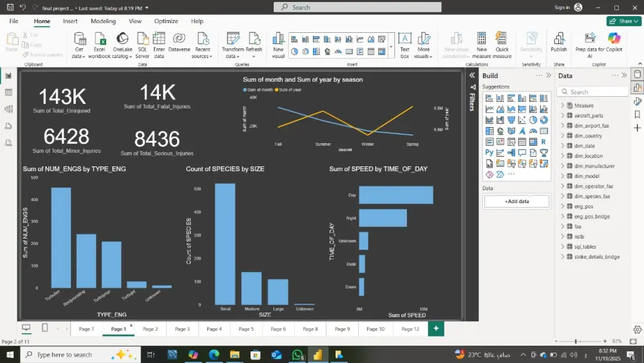
Task: Create a Quick measure
Action: [502, 45]
